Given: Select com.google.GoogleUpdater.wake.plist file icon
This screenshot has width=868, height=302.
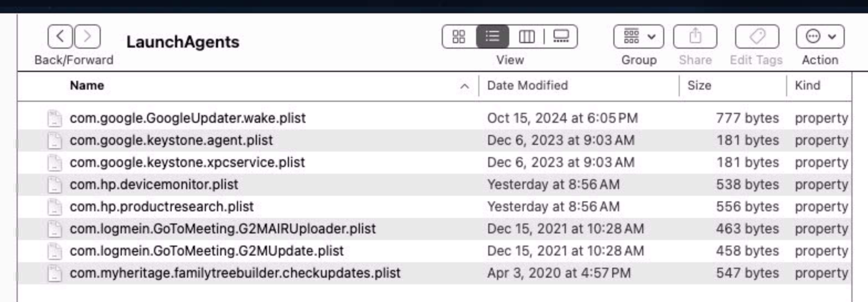Looking at the screenshot, I should point(54,118).
